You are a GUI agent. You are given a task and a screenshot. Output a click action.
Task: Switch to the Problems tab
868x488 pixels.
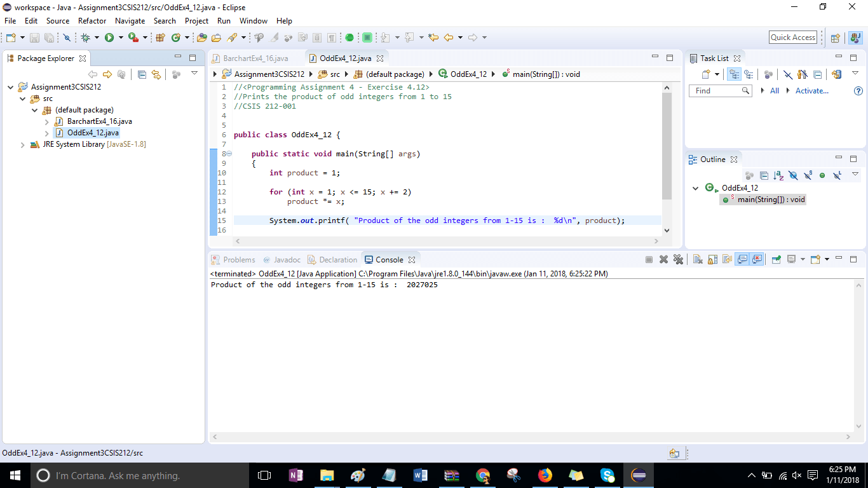[x=233, y=260]
